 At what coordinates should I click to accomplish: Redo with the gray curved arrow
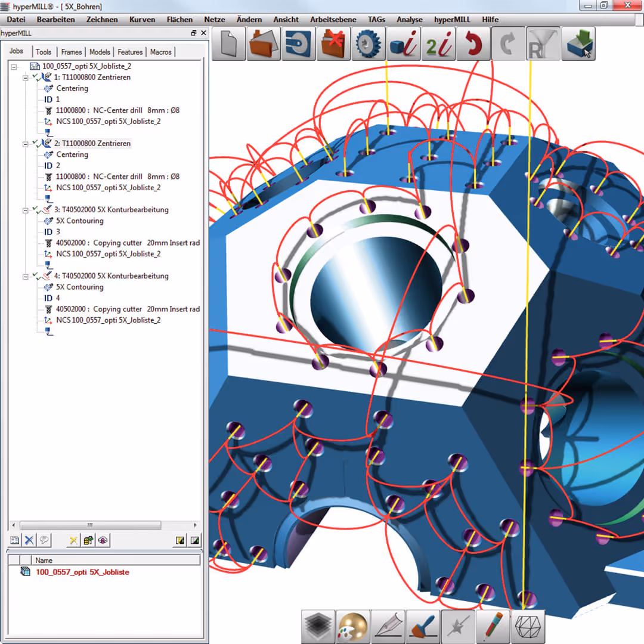(508, 44)
